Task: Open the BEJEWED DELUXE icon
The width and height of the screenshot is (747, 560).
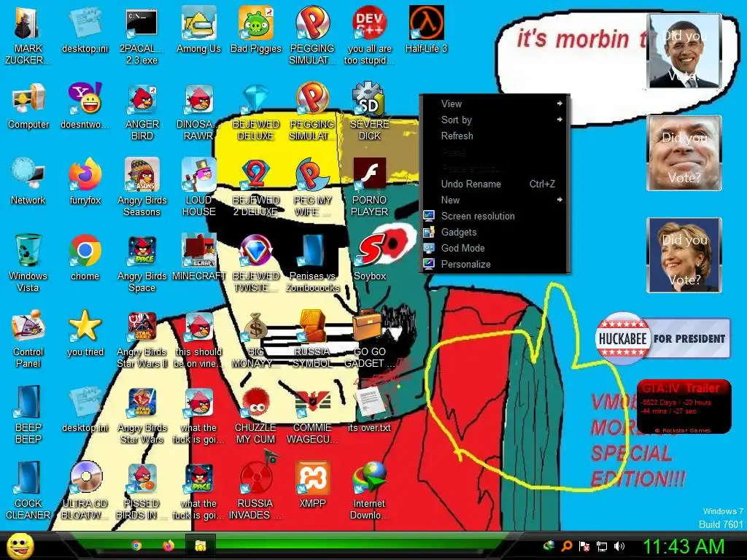Action: [256, 111]
